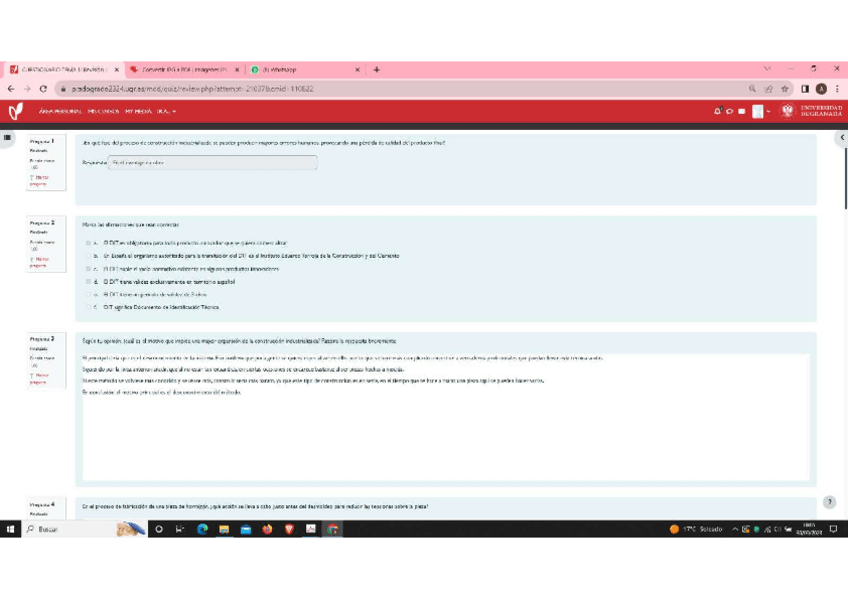Open the chat messages bubble icon
This screenshot has width=848, height=599.
[x=730, y=111]
